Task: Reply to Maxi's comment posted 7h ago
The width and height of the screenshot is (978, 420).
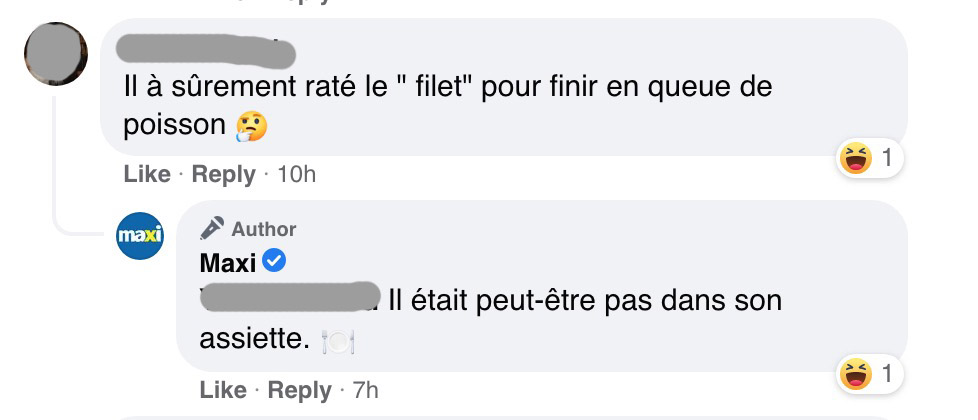Action: tap(300, 391)
